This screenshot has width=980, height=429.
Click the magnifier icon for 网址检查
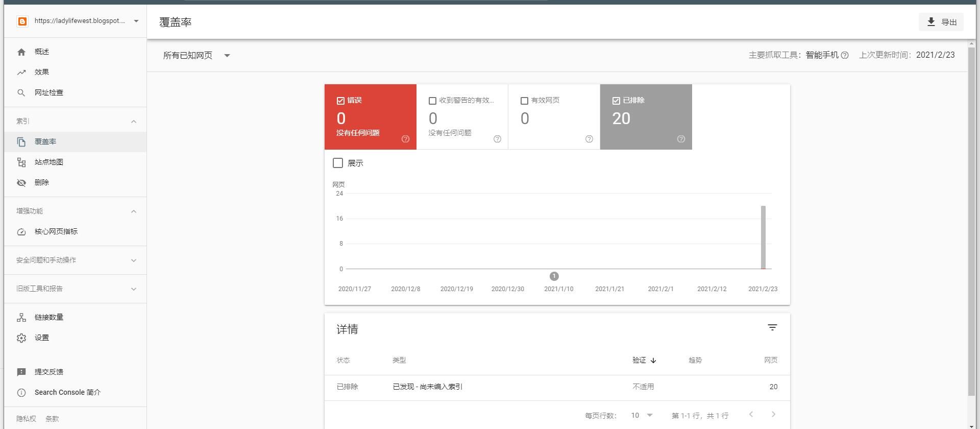coord(21,92)
